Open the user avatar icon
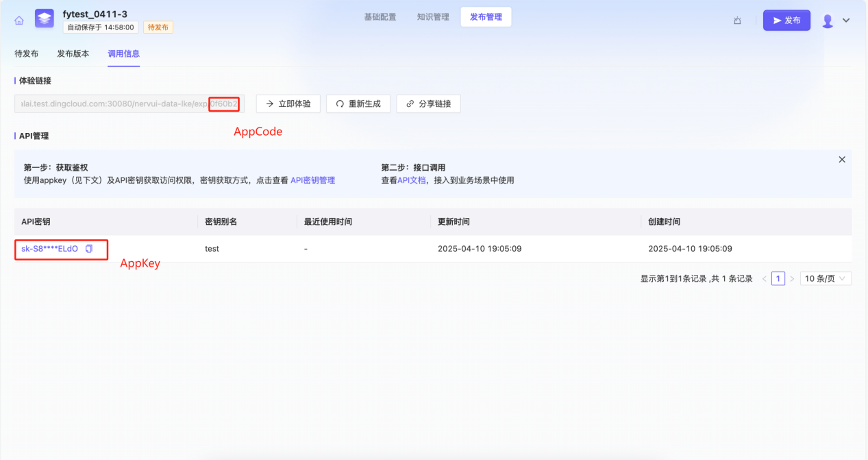The width and height of the screenshot is (868, 460). pos(828,21)
